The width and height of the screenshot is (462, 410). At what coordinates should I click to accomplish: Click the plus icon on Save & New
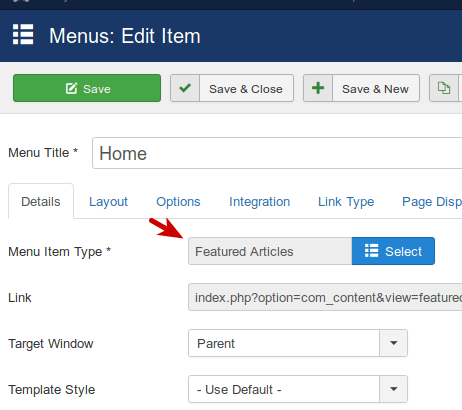click(318, 88)
